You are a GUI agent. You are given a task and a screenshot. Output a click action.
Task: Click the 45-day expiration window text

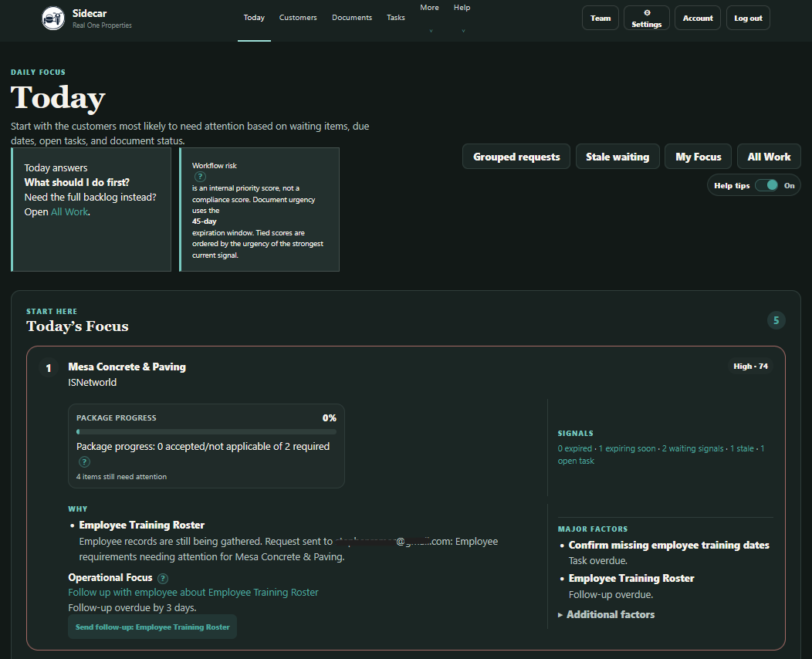(204, 221)
